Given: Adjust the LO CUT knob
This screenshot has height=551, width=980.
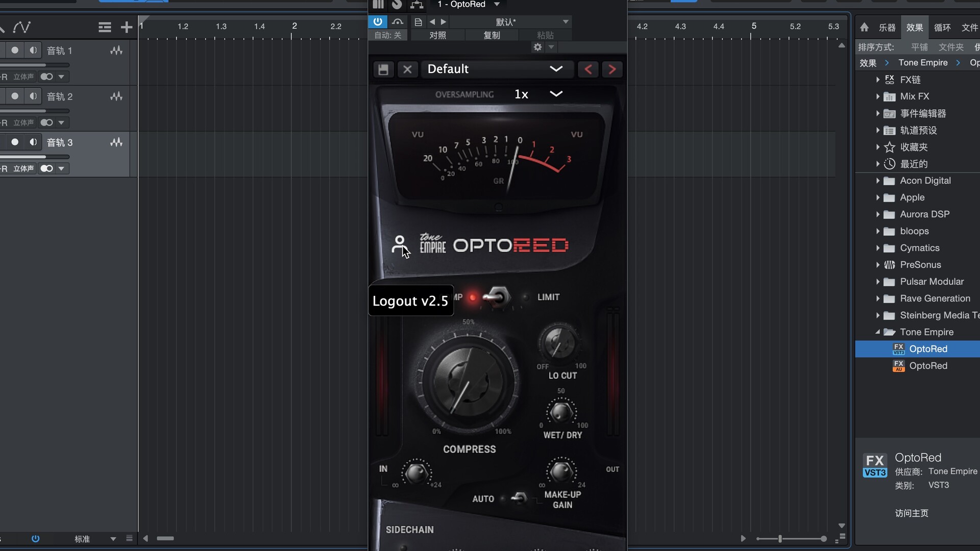Looking at the screenshot, I should [559, 343].
